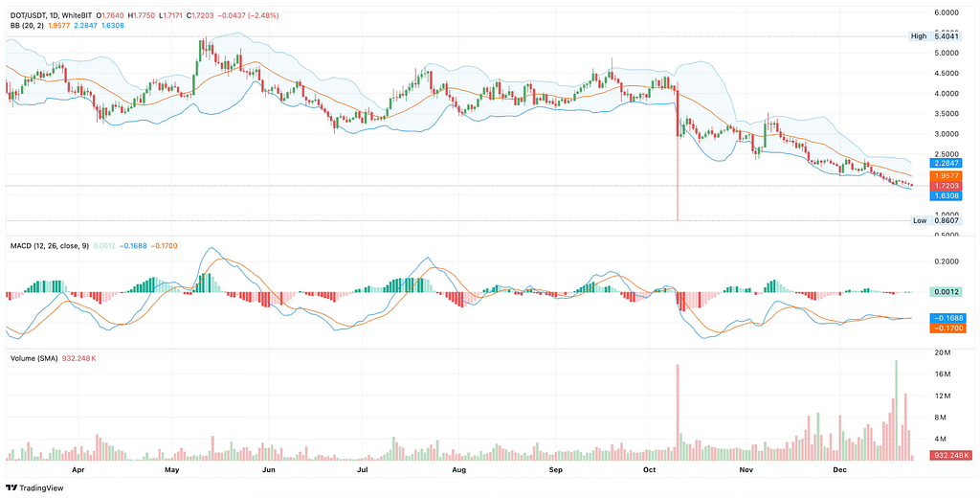Click the 12M label on volume axis
This screenshot has height=498, width=980.
pyautogui.click(x=943, y=396)
